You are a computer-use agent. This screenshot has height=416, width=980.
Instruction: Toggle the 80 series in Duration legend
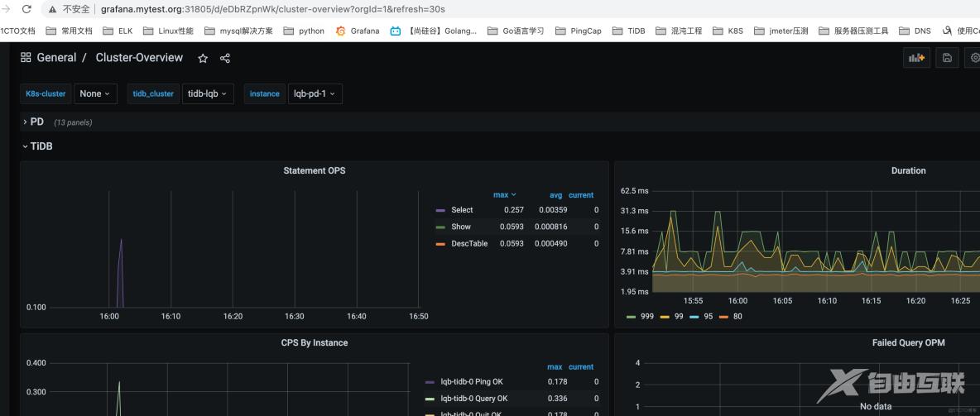click(x=737, y=317)
